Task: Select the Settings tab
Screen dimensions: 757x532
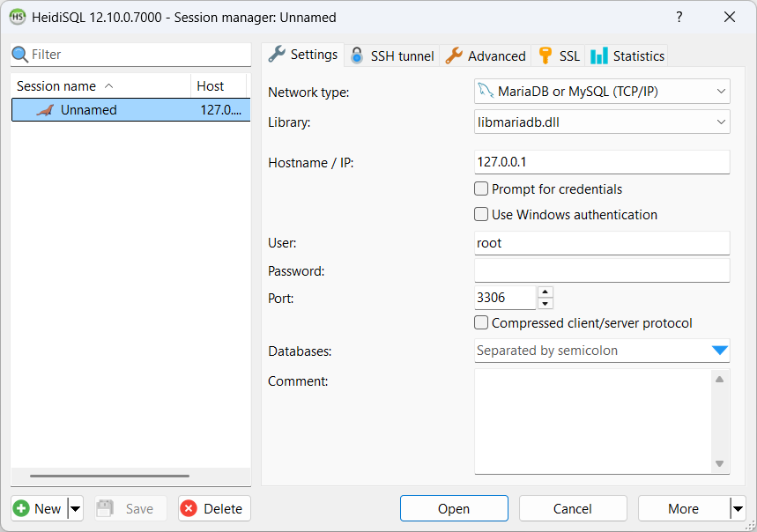Action: coord(303,55)
